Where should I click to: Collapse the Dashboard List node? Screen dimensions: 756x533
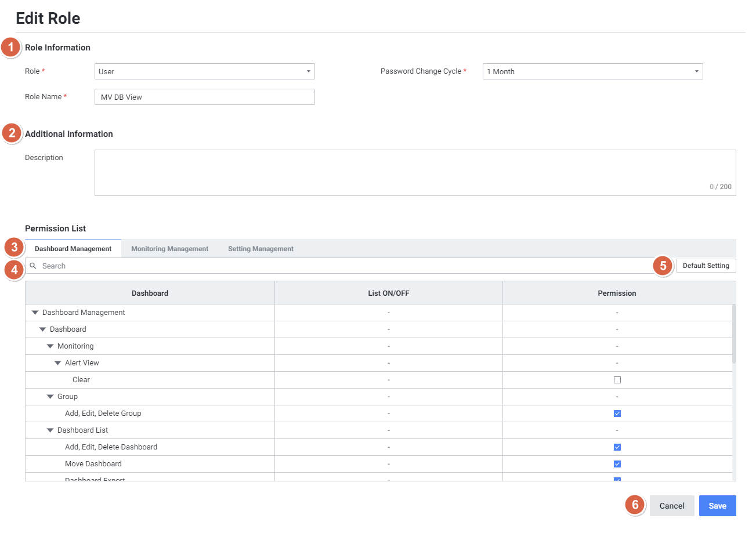click(x=50, y=430)
